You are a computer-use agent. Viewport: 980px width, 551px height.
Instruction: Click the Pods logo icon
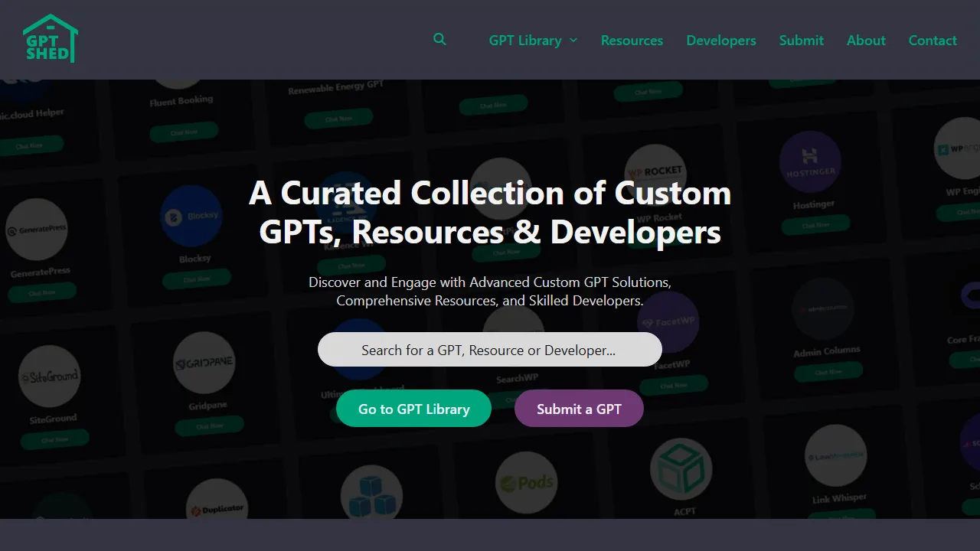pos(528,482)
